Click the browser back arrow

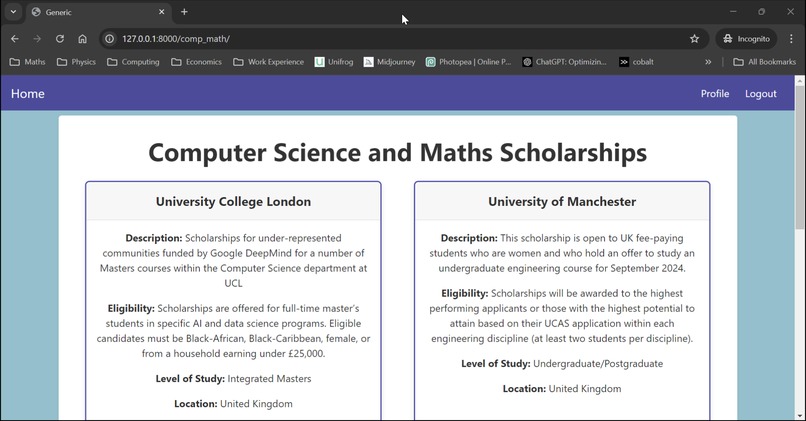coord(15,39)
